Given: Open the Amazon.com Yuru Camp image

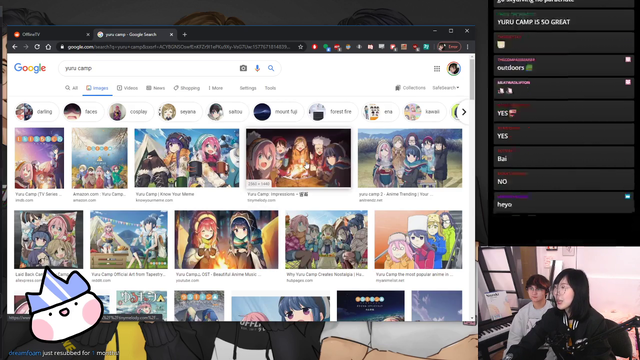Looking at the screenshot, I should (100, 158).
